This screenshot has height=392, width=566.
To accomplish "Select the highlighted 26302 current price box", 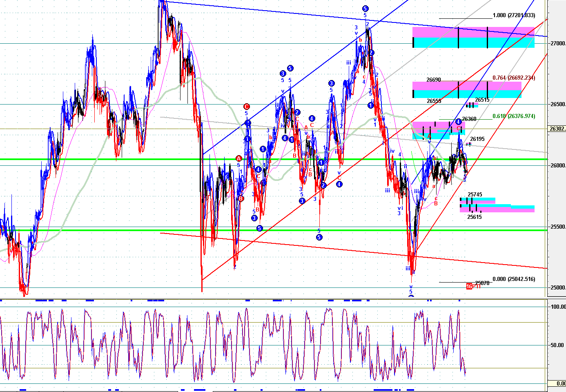I will point(557,129).
